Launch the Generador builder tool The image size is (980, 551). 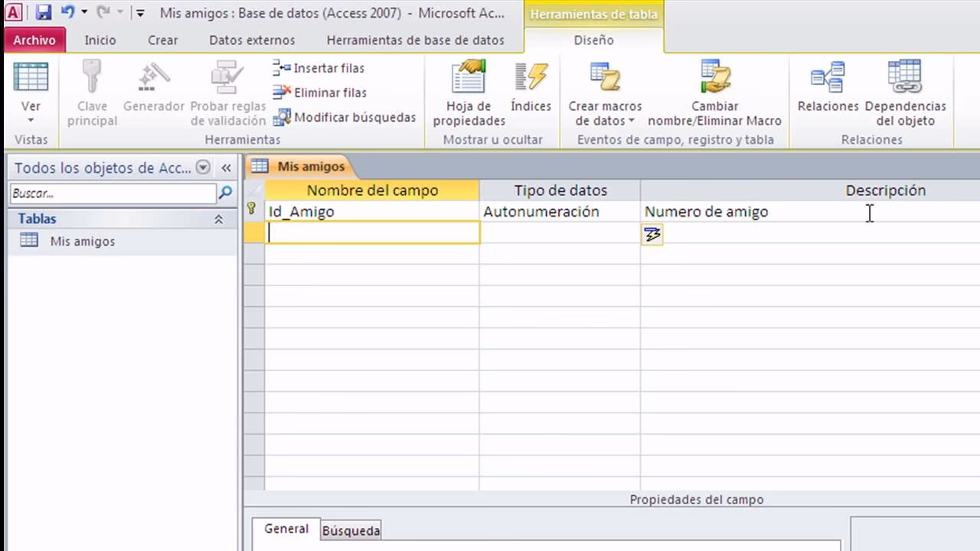pyautogui.click(x=154, y=86)
